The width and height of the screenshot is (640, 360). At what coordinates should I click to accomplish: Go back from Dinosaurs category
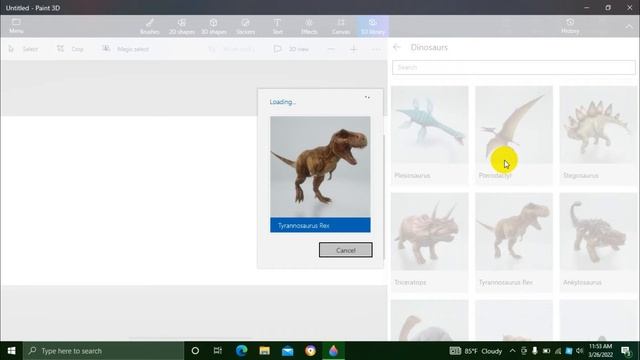(x=397, y=47)
